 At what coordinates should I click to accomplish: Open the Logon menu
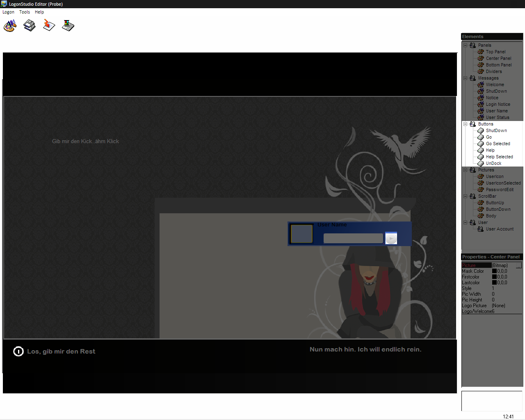point(8,12)
